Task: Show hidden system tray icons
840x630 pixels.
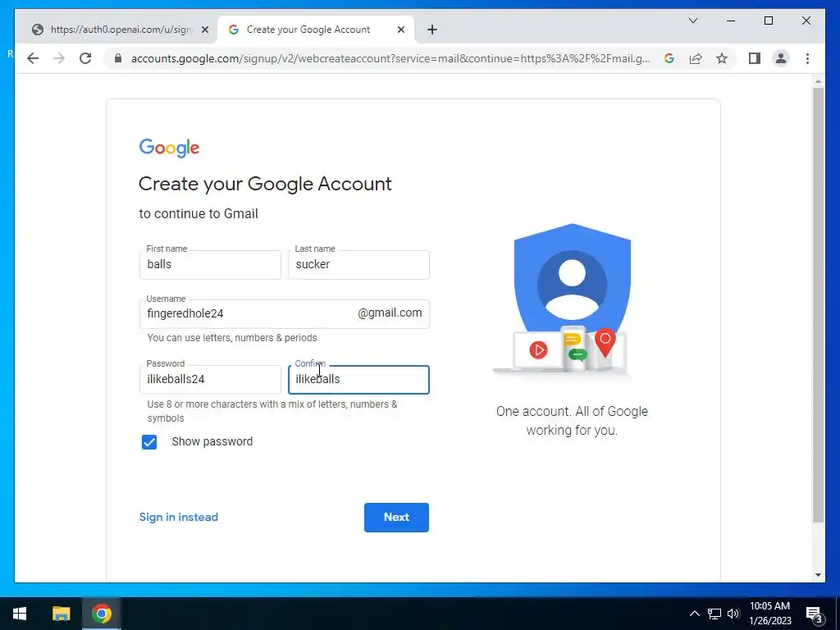Action: coord(694,614)
